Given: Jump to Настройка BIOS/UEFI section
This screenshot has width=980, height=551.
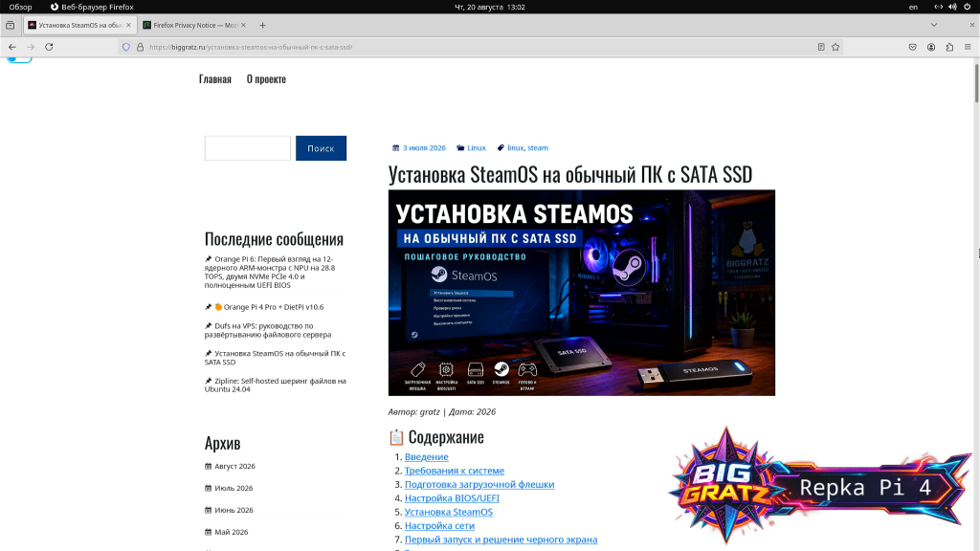Looking at the screenshot, I should tap(452, 497).
